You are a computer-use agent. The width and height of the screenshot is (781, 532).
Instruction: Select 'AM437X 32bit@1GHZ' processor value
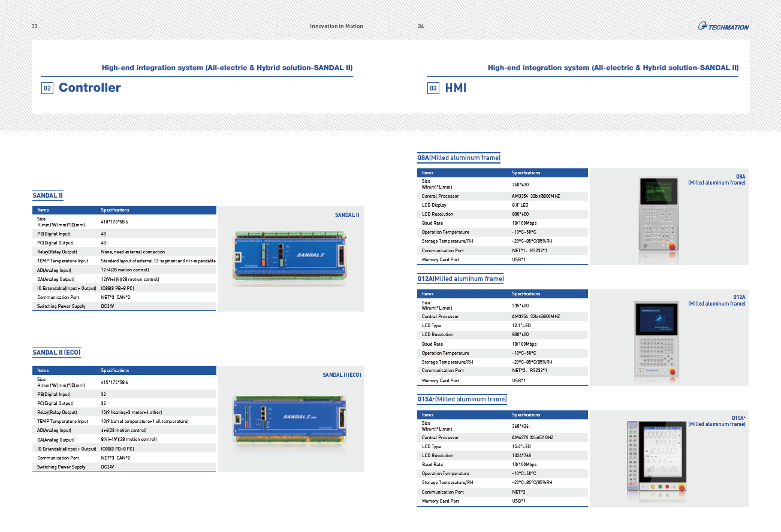coord(533,437)
